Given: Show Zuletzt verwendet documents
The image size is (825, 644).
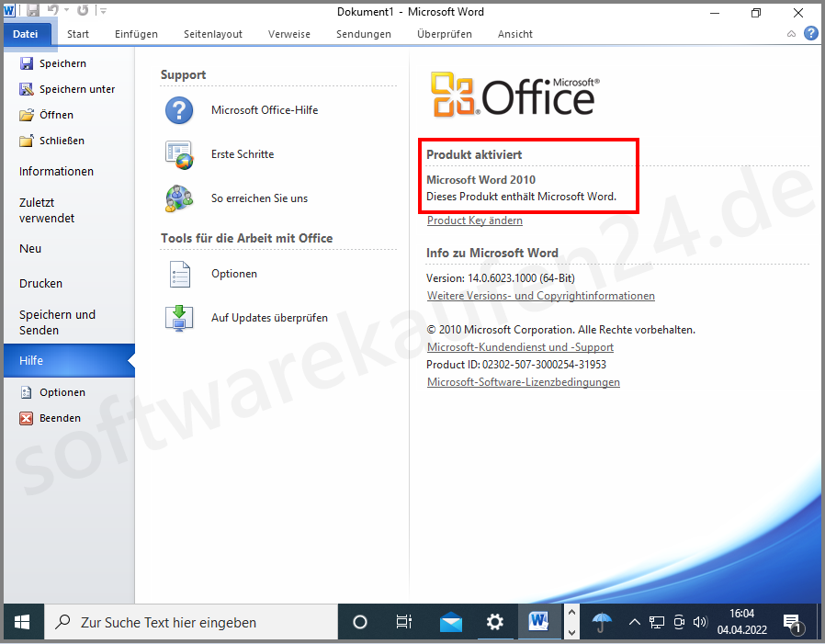Looking at the screenshot, I should click(x=47, y=210).
